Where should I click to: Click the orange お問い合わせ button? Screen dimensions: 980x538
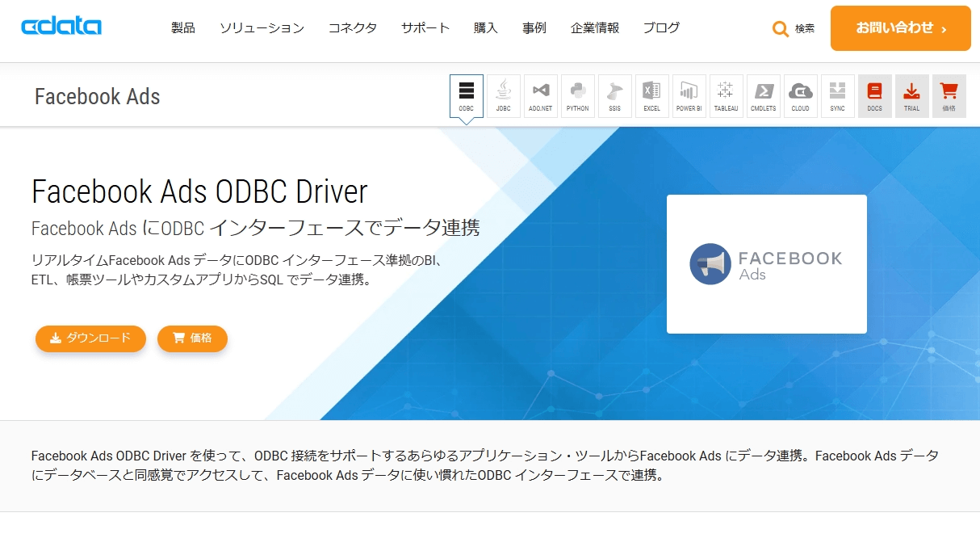(901, 28)
